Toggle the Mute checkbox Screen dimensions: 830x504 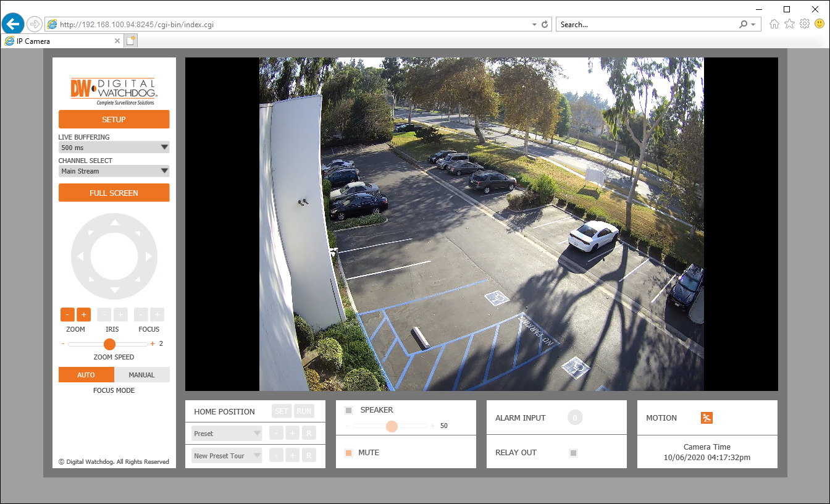pos(349,453)
